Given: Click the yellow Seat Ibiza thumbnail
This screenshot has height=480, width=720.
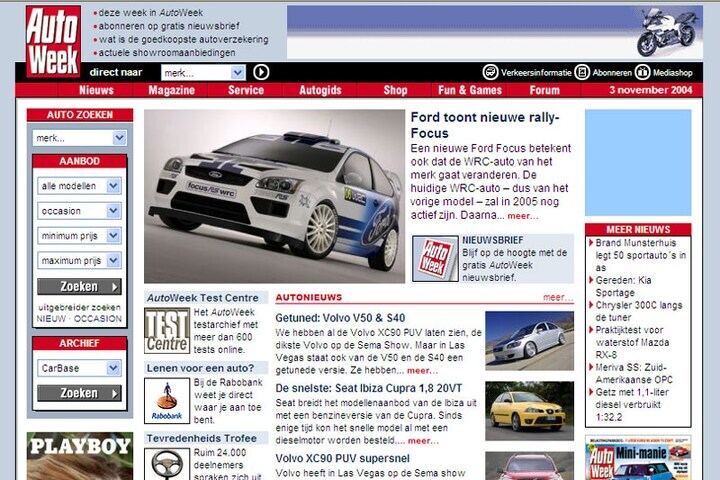Looking at the screenshot, I should (x=529, y=411).
